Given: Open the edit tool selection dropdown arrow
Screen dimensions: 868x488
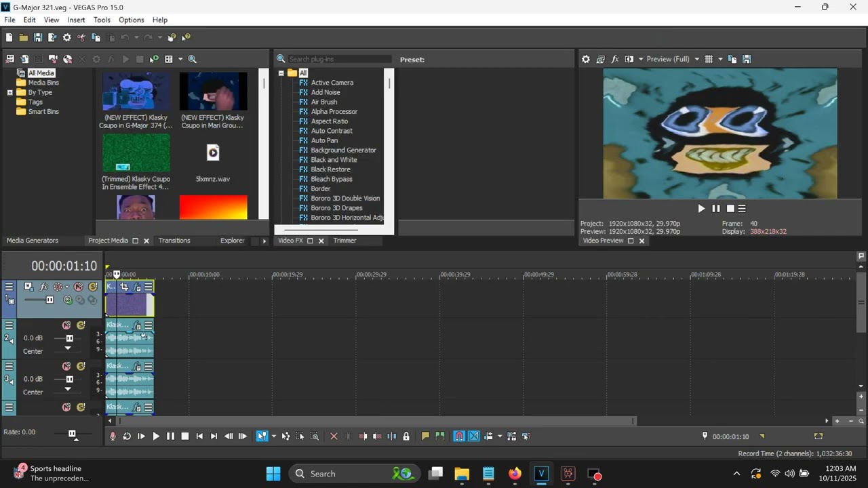Looking at the screenshot, I should pyautogui.click(x=274, y=436).
